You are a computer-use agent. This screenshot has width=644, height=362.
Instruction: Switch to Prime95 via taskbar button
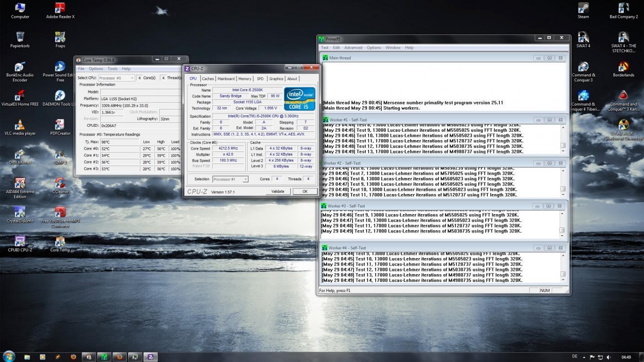[104, 357]
